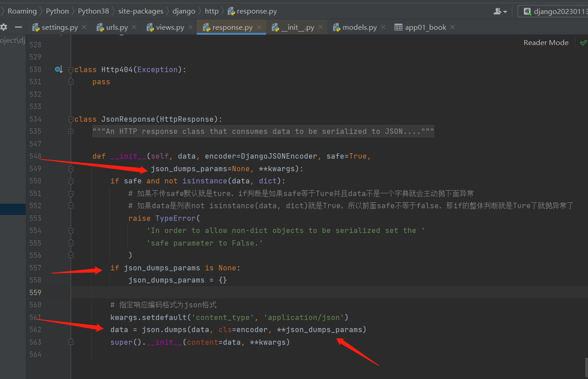This screenshot has height=379, width=588.
Task: Open the app01_book table tab
Action: click(425, 27)
